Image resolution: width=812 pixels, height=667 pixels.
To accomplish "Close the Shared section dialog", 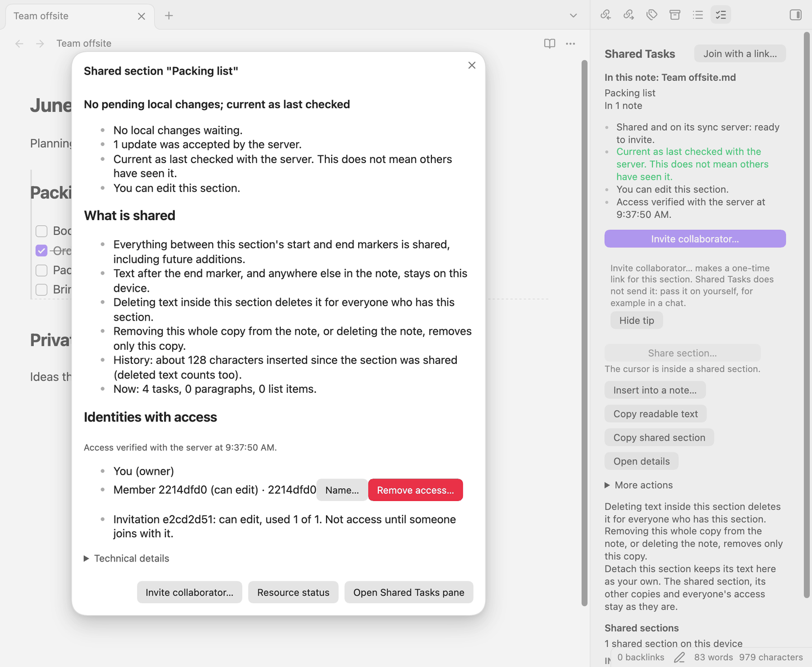I will [x=472, y=65].
